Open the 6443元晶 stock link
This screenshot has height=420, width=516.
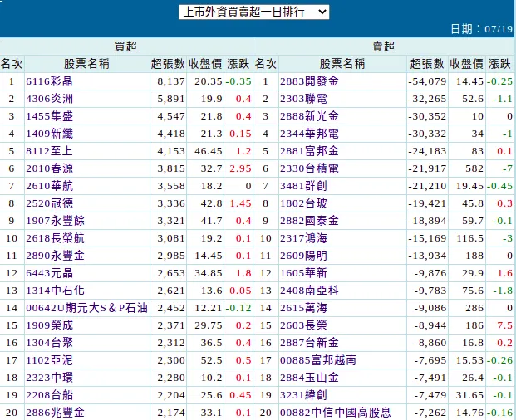(x=49, y=273)
